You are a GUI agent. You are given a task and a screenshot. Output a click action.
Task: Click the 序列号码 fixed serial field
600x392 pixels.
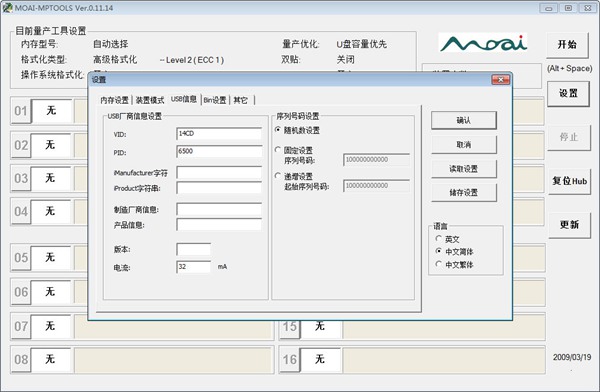click(377, 160)
